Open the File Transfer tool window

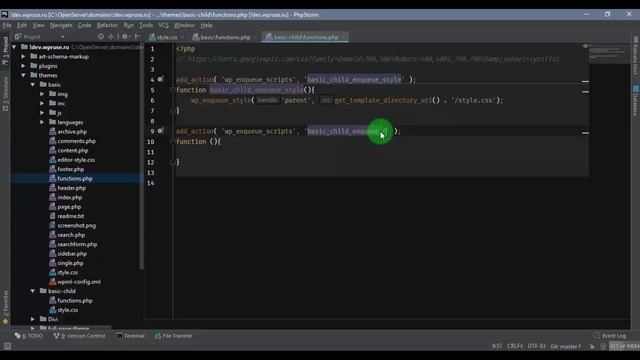(173, 336)
